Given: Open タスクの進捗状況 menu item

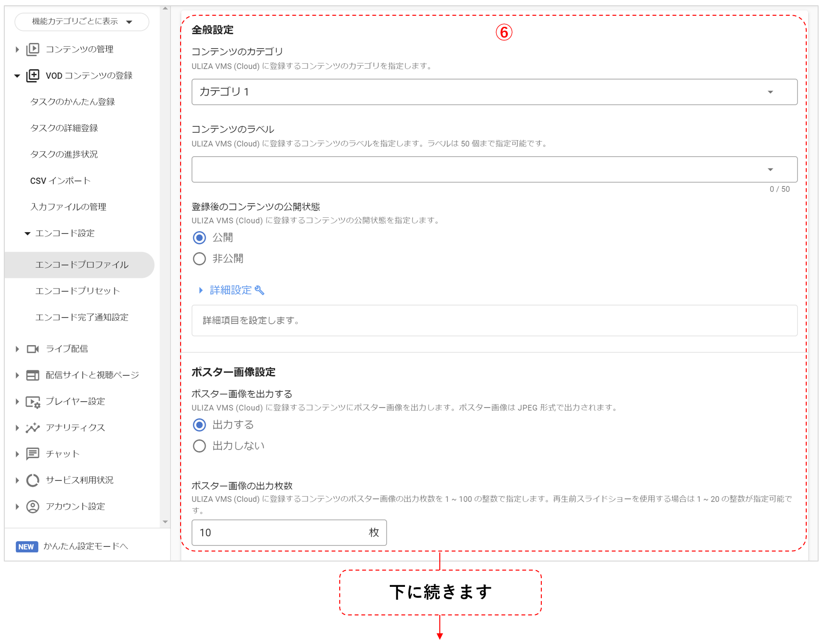Looking at the screenshot, I should 64,154.
